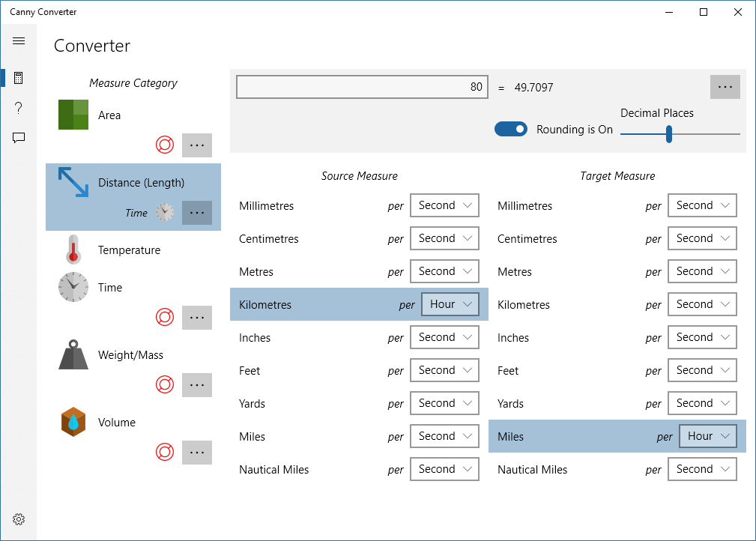Click the more options button beside result
The height and width of the screenshot is (541, 756).
pyautogui.click(x=725, y=87)
